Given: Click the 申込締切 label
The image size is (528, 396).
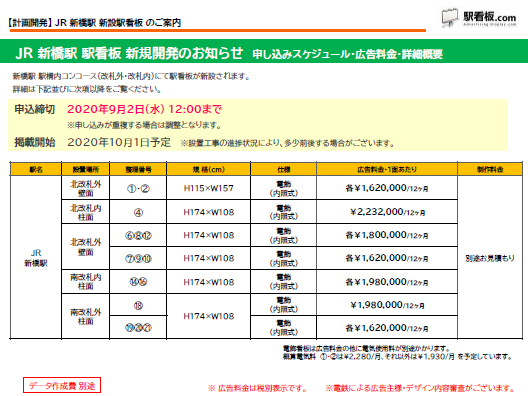Looking at the screenshot, I should 35,109.
